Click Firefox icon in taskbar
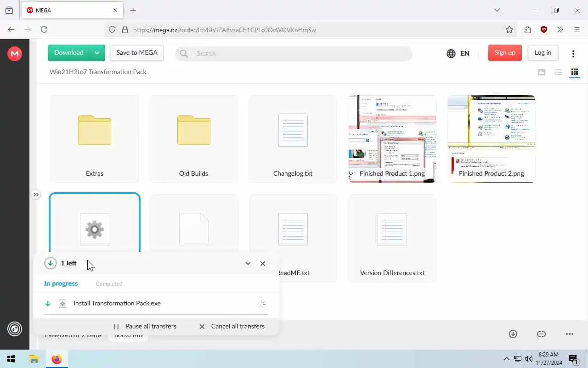The width and height of the screenshot is (588, 368). [57, 359]
